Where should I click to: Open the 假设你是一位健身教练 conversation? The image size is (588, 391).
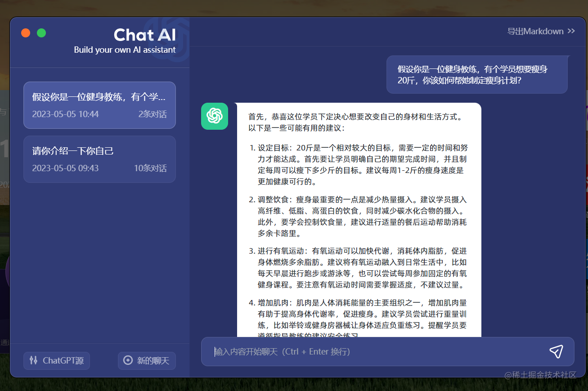click(99, 105)
